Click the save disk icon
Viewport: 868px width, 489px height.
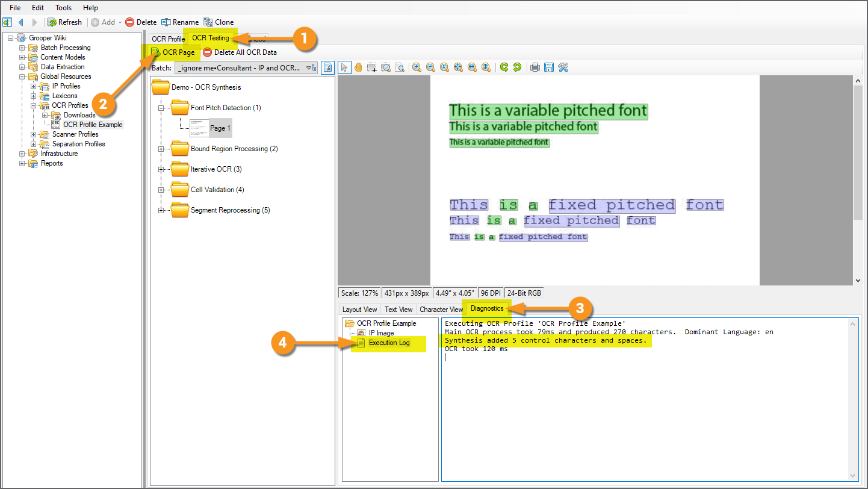548,67
